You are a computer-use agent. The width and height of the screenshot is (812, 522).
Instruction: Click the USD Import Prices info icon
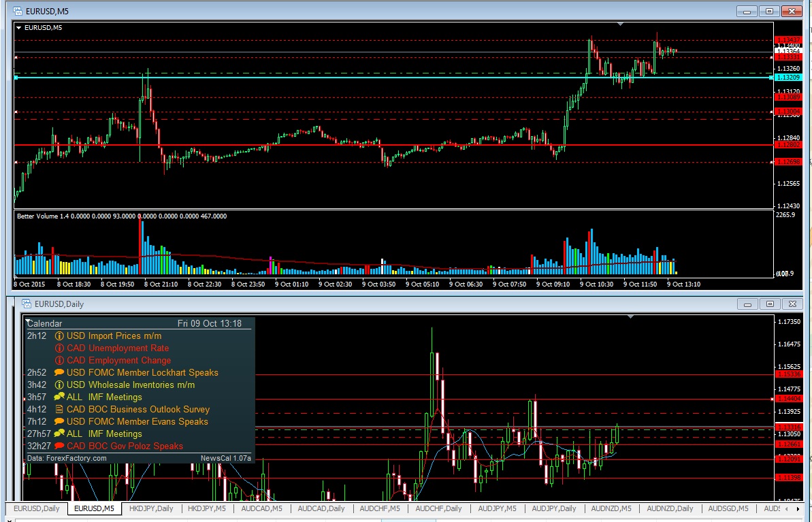tap(59, 336)
